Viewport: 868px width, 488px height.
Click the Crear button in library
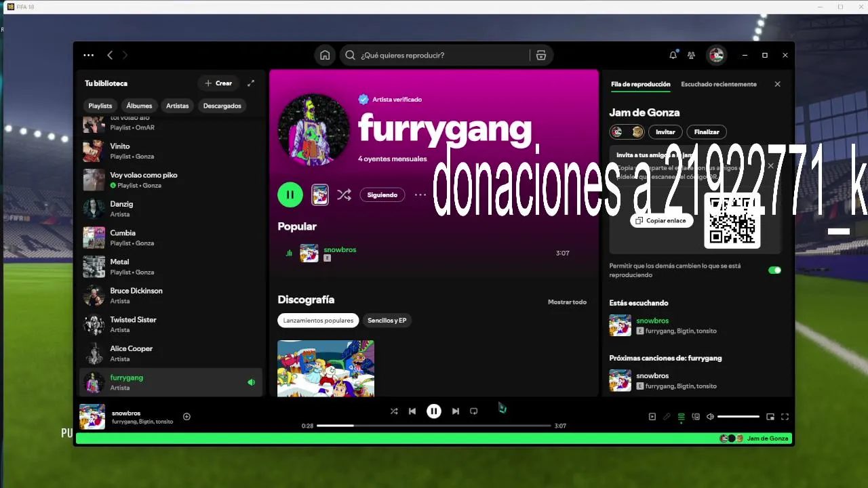tap(218, 83)
